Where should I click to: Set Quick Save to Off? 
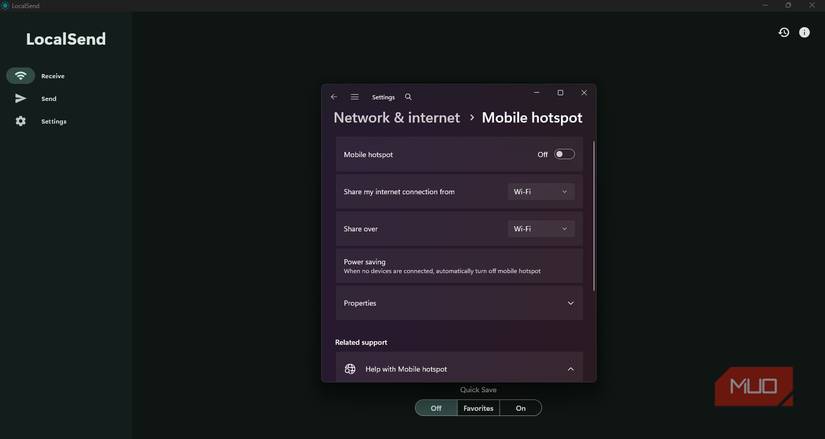(x=436, y=408)
